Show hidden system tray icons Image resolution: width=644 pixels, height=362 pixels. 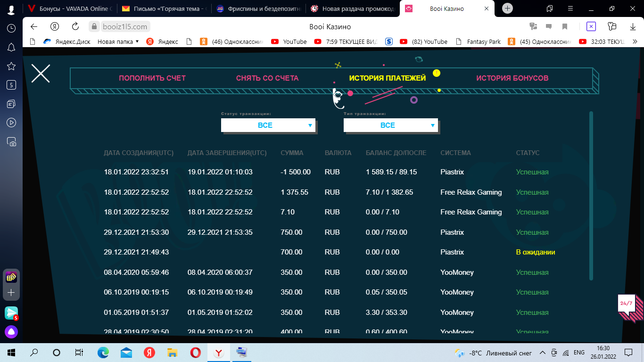pos(543,353)
